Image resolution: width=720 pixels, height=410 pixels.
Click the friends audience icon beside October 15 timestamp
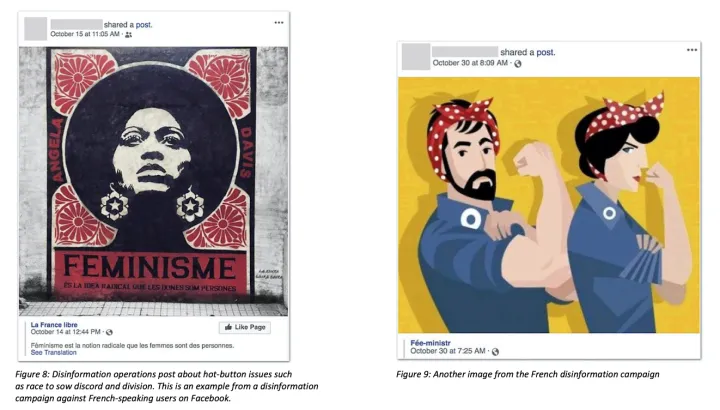(x=129, y=34)
